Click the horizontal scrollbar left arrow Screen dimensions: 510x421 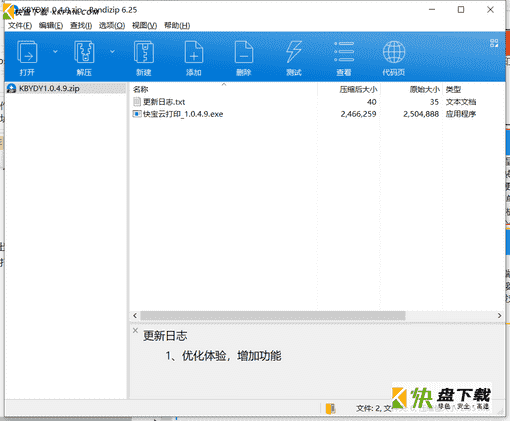[x=135, y=315]
